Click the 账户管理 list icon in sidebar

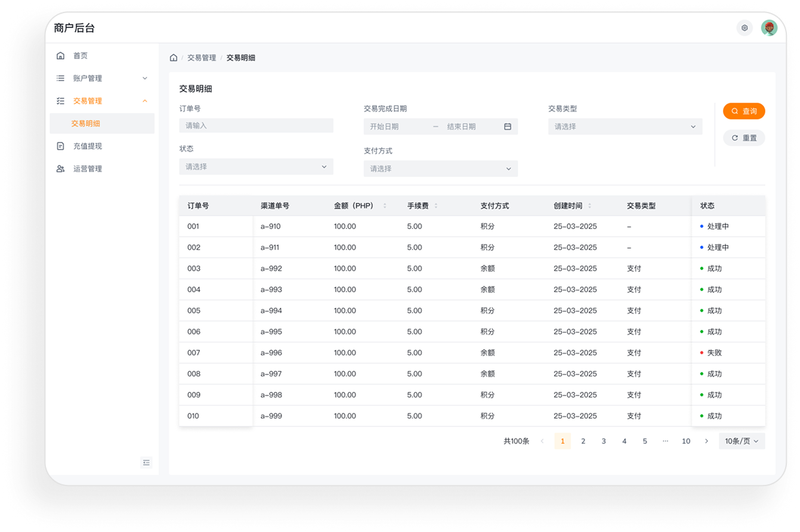click(60, 78)
